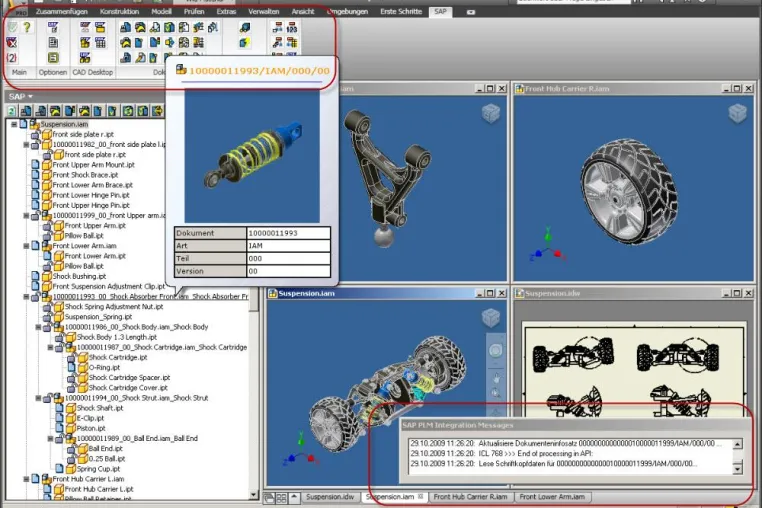This screenshot has height=508, width=762.
Task: Select the pan hand tool in Suspension.iam
Action: [496, 378]
